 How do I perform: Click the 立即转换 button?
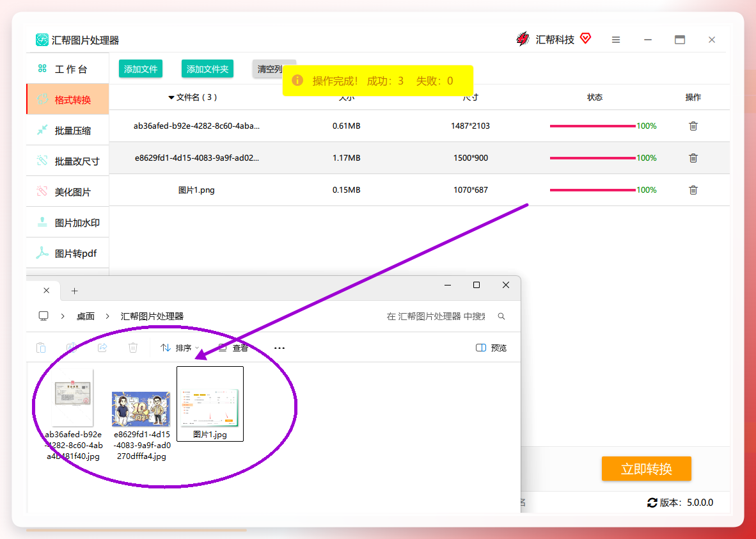coord(646,469)
